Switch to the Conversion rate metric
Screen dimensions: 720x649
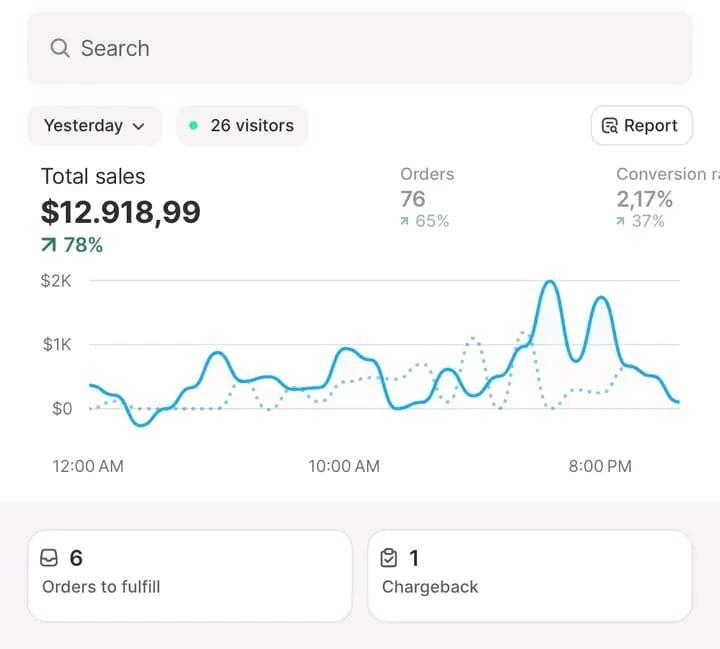tap(668, 174)
